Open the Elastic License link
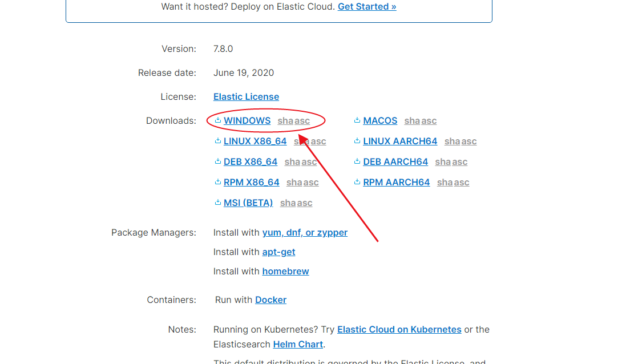Image resolution: width=622 pixels, height=364 pixels. [x=246, y=97]
